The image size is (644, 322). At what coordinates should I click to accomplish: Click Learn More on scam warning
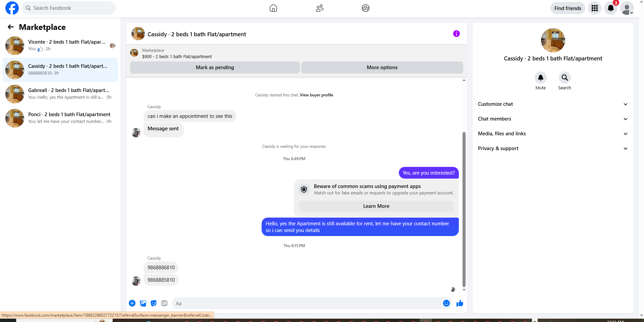(x=376, y=206)
